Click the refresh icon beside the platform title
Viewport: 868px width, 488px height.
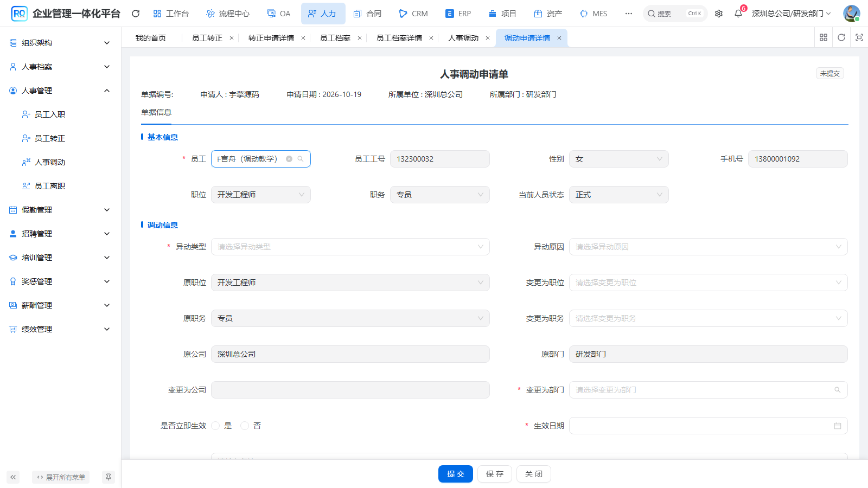pos(136,14)
